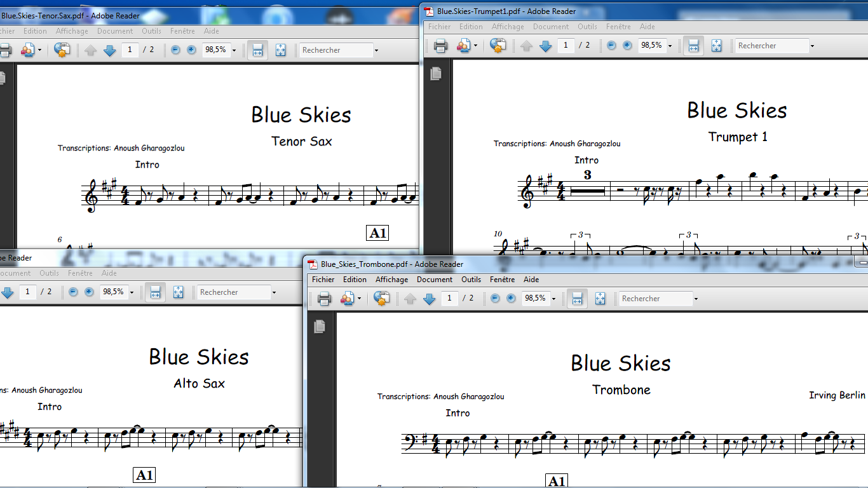
Task: Zoom out in Trumpet1 window
Action: (611, 45)
